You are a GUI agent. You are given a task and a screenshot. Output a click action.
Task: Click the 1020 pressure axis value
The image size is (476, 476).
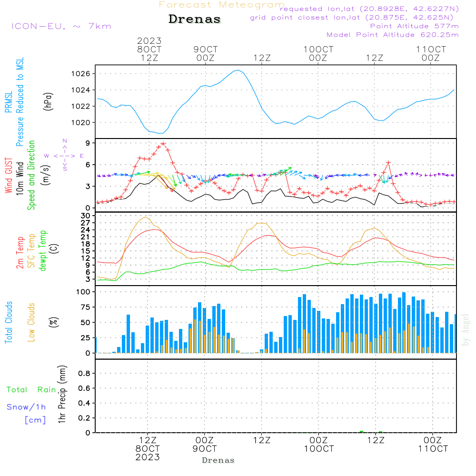(81, 123)
